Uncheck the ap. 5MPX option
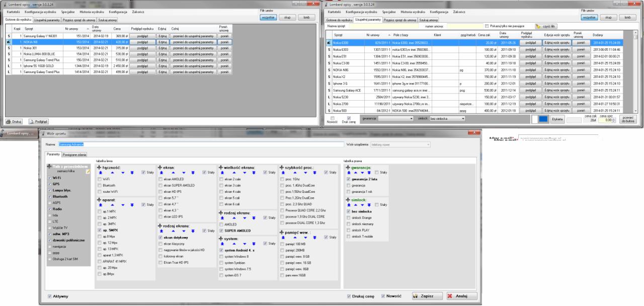 (x=99, y=230)
